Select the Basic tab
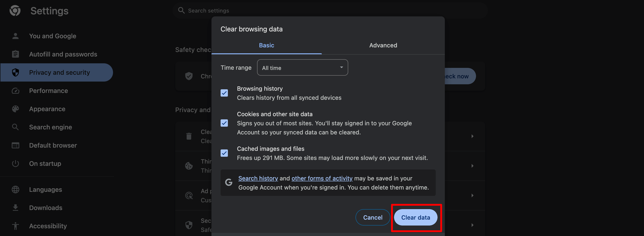Image resolution: width=644 pixels, height=236 pixels. [x=266, y=45]
